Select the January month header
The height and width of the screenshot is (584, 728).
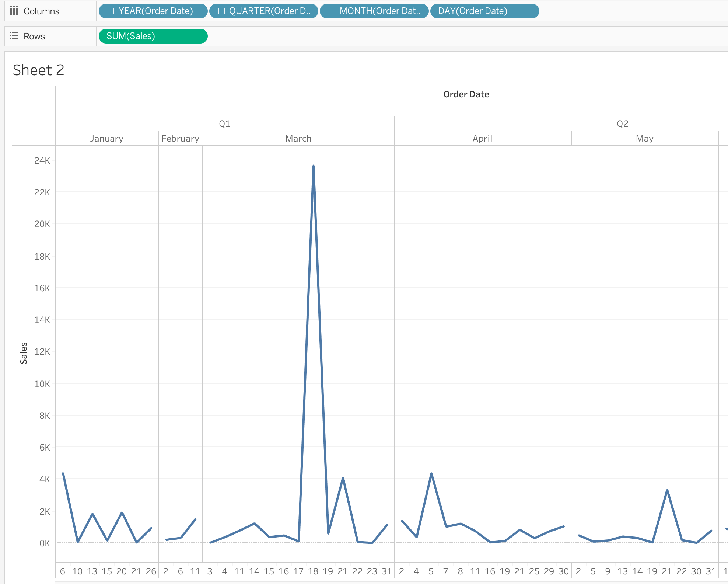(x=106, y=139)
